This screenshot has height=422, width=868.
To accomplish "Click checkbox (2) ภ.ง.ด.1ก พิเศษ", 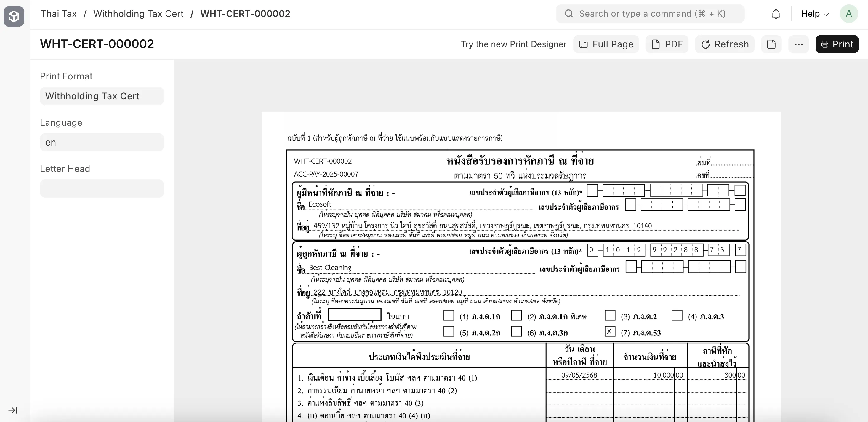I will (x=516, y=316).
